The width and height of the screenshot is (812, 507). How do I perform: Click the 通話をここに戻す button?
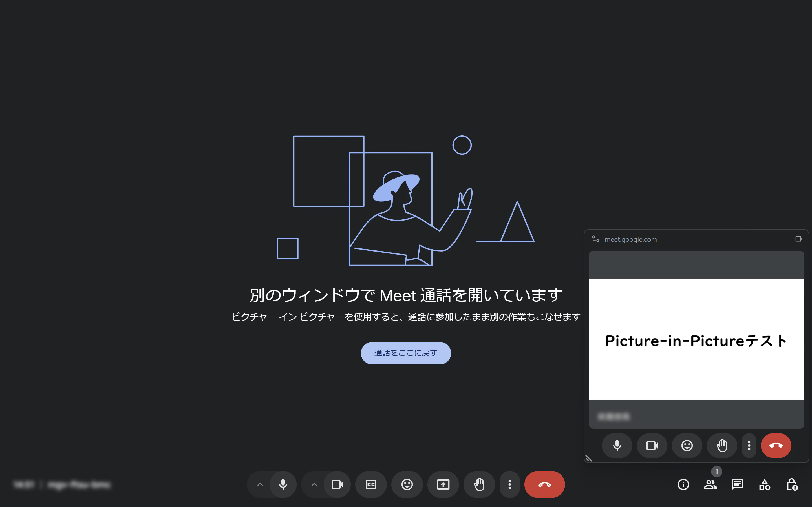point(406,353)
